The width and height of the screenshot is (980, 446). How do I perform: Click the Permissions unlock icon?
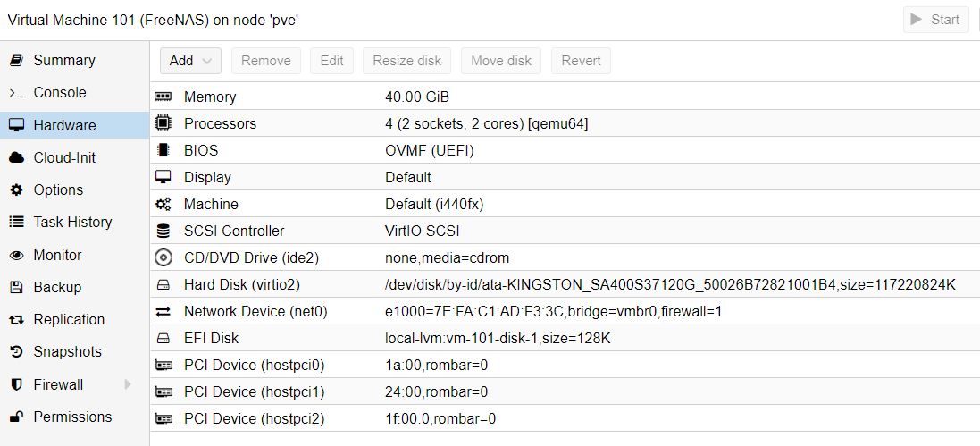coord(16,417)
